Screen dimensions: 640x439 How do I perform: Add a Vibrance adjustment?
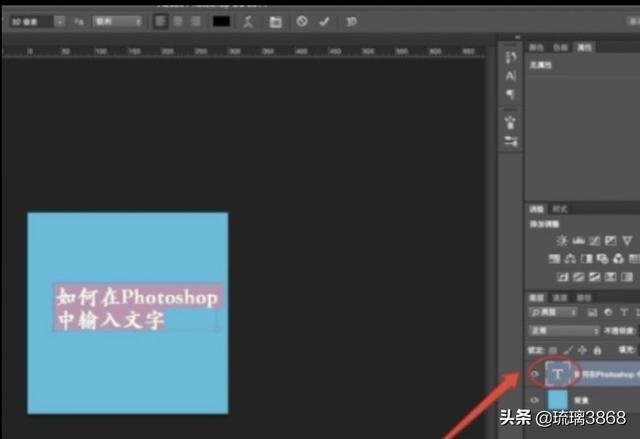[x=627, y=241]
